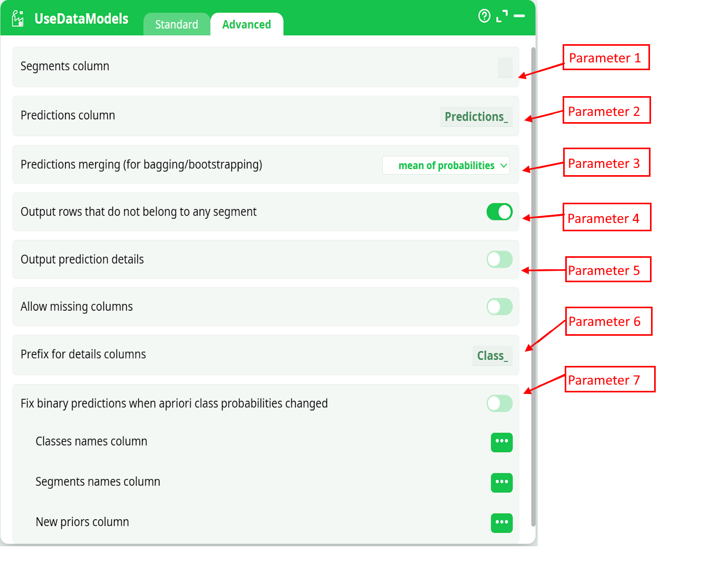Click the Segments column input field
Viewport: 728px width, 579px height.
pyautogui.click(x=505, y=68)
